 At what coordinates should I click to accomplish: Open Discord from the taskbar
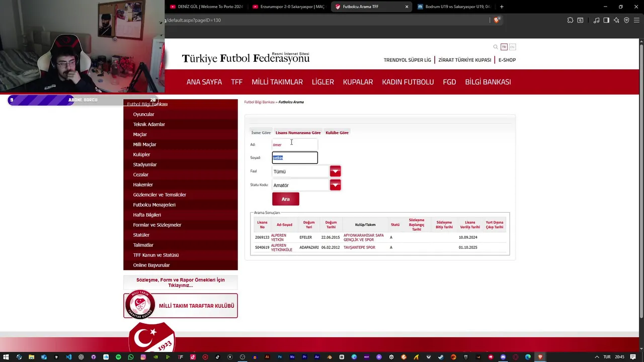pyautogui.click(x=503, y=357)
